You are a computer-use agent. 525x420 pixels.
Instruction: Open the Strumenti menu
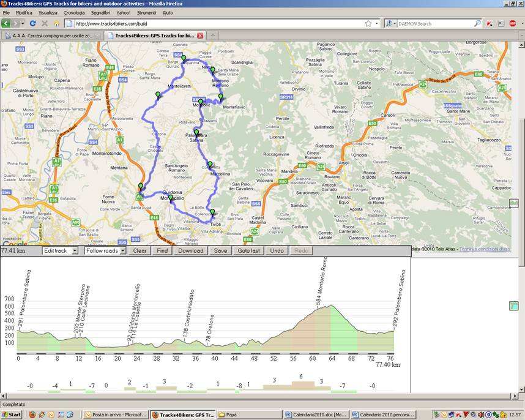pyautogui.click(x=146, y=13)
